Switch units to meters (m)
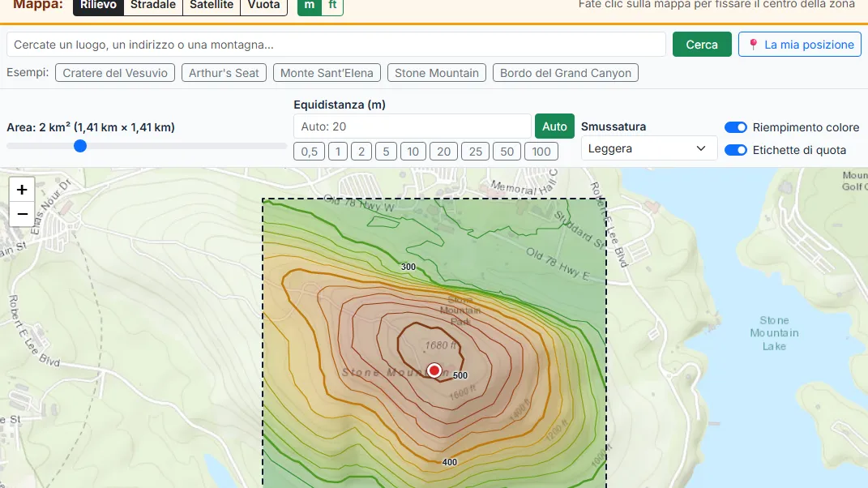Viewport: 868px width, 488px height. 310,5
